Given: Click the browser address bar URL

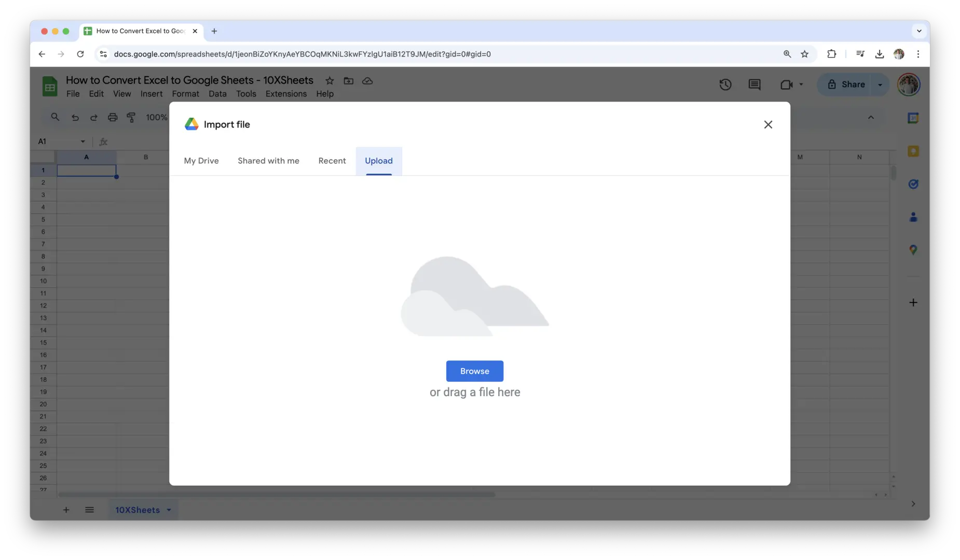Looking at the screenshot, I should pyautogui.click(x=302, y=54).
